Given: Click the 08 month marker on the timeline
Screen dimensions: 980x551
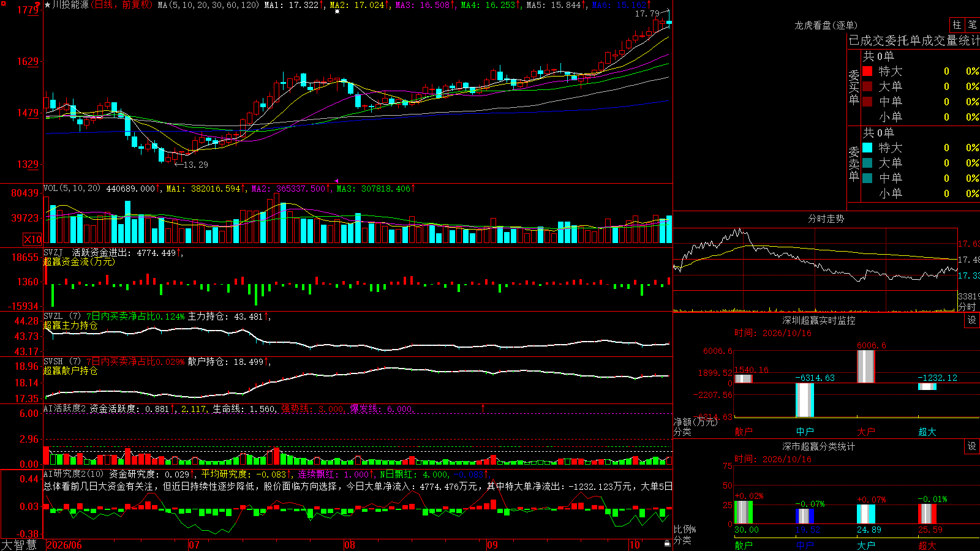Looking at the screenshot, I should 350,545.
